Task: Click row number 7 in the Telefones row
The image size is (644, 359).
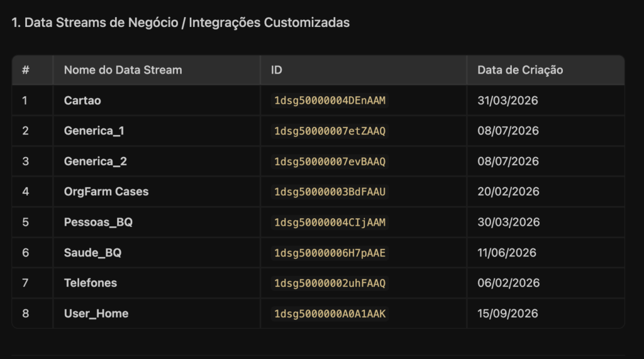Action: click(25, 283)
